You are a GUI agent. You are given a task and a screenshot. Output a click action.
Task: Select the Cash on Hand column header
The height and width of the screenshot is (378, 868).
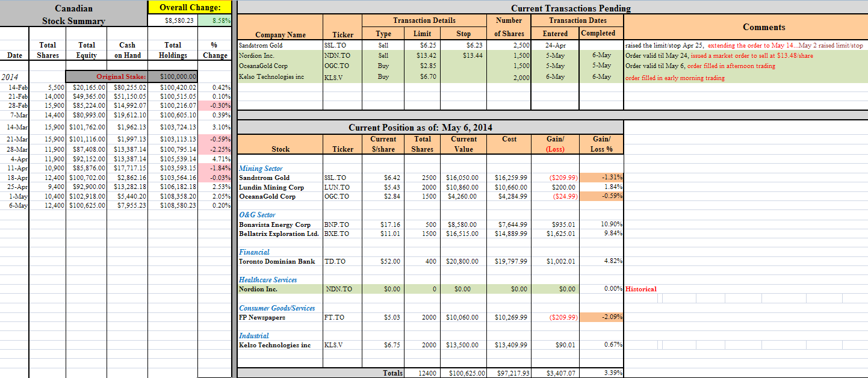tap(127, 50)
